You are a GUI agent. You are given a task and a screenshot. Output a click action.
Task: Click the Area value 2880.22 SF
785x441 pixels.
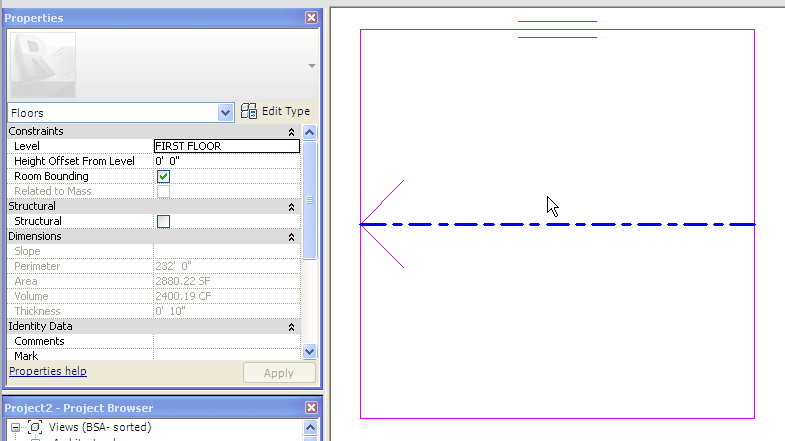pyautogui.click(x=183, y=281)
